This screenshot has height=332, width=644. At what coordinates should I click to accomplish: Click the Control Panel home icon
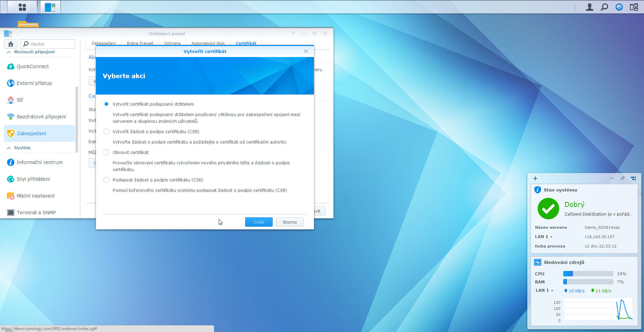pos(11,44)
